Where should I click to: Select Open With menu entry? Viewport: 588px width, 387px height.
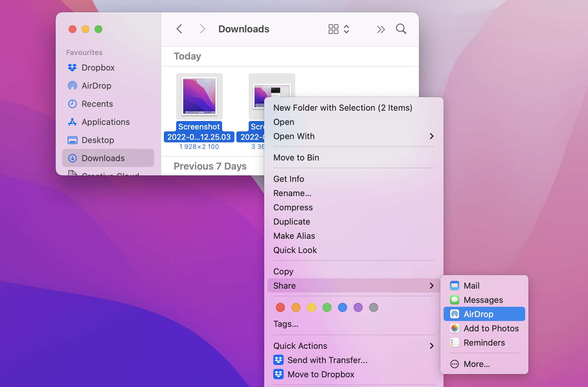pyautogui.click(x=354, y=136)
